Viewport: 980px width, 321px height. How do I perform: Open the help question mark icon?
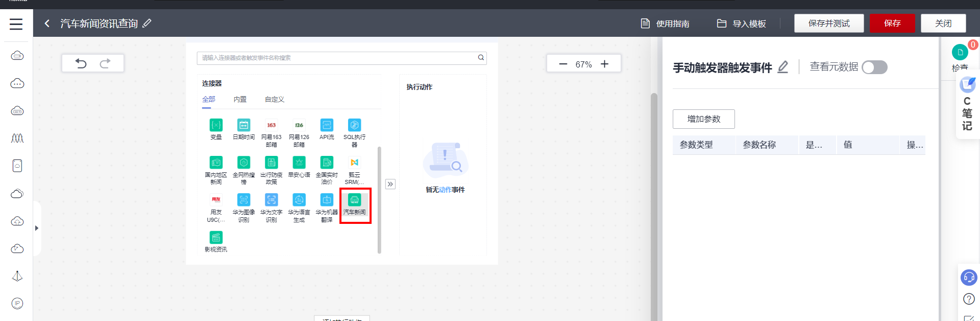[x=969, y=299]
